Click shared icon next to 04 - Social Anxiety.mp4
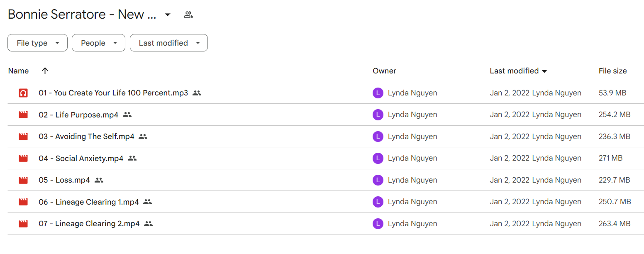This screenshot has height=254, width=644. (x=132, y=158)
